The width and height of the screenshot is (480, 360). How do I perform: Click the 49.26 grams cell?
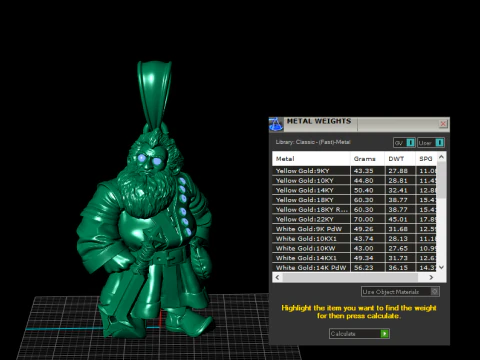(367, 229)
